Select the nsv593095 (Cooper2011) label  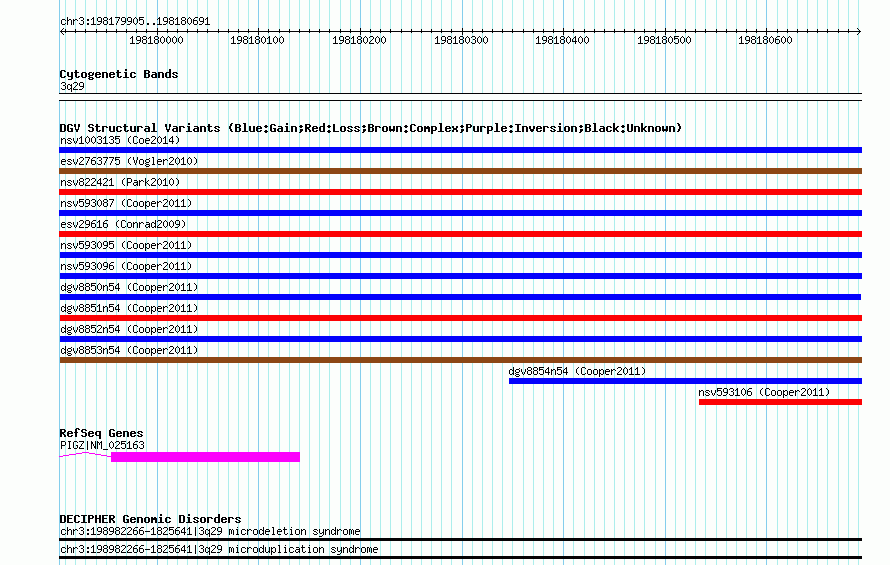[126, 245]
